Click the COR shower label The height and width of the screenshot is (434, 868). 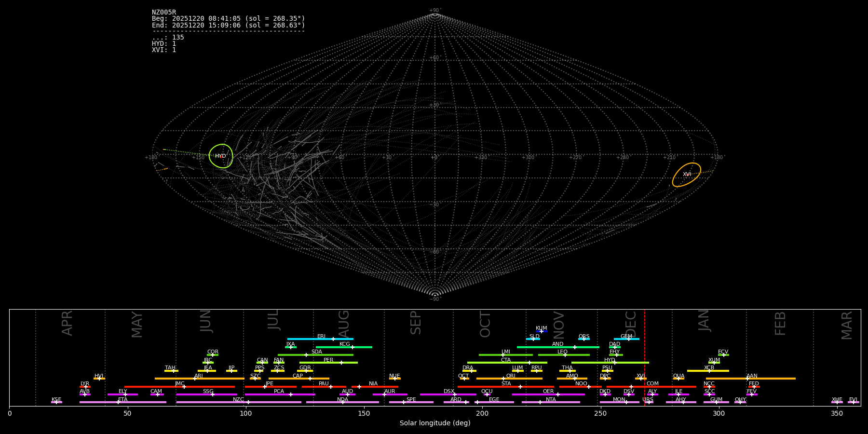click(x=213, y=352)
